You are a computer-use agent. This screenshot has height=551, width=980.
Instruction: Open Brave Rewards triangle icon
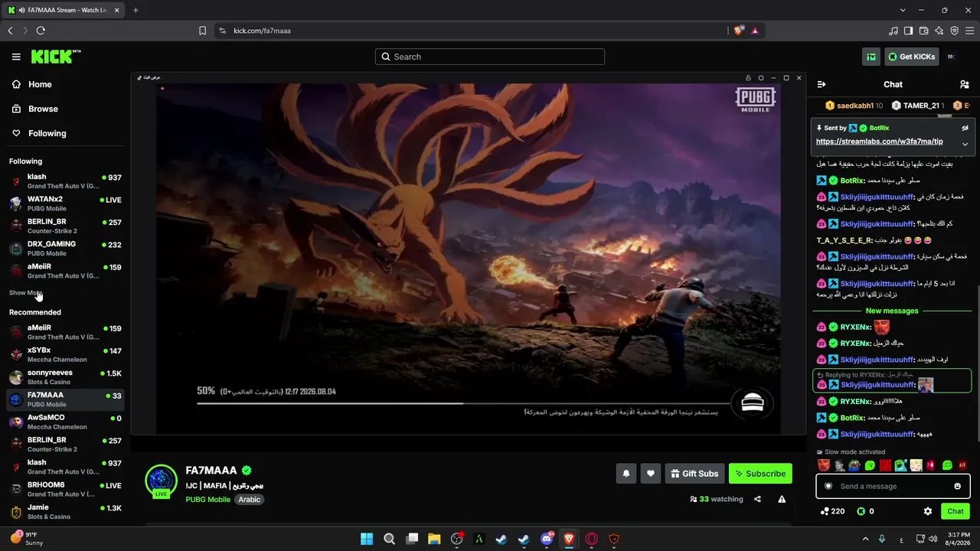pyautogui.click(x=755, y=31)
